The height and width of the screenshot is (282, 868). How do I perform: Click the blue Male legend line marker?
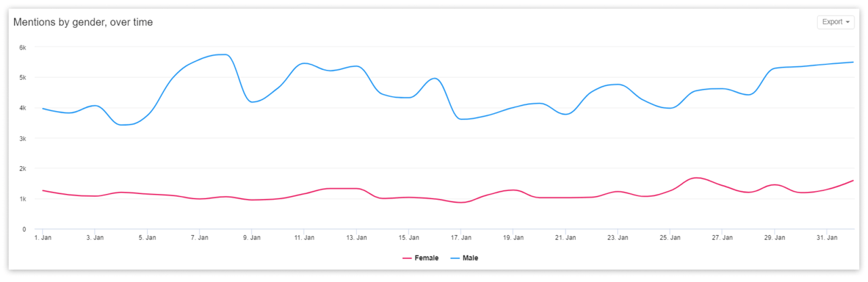click(453, 258)
